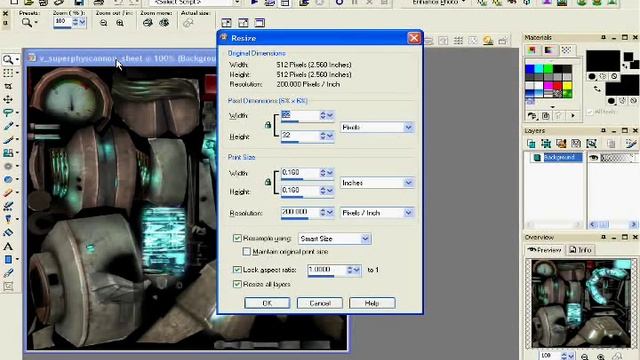Select the dashed rectangle Selection tool
The image size is (640, 360).
click(x=8, y=73)
